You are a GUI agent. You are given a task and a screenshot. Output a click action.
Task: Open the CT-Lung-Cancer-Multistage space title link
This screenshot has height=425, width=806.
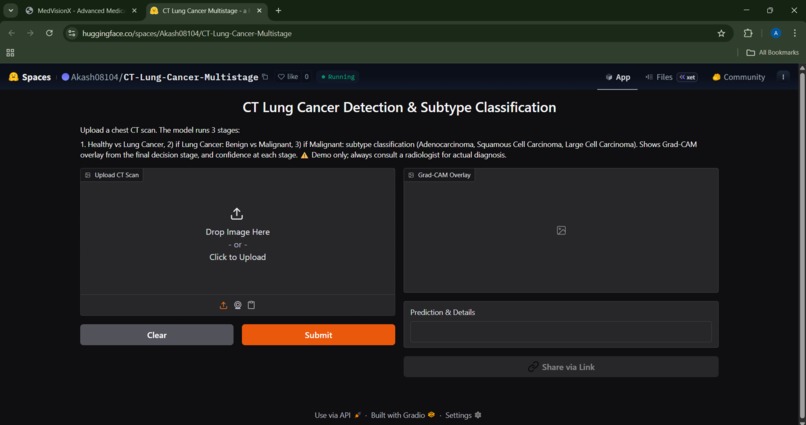point(191,77)
